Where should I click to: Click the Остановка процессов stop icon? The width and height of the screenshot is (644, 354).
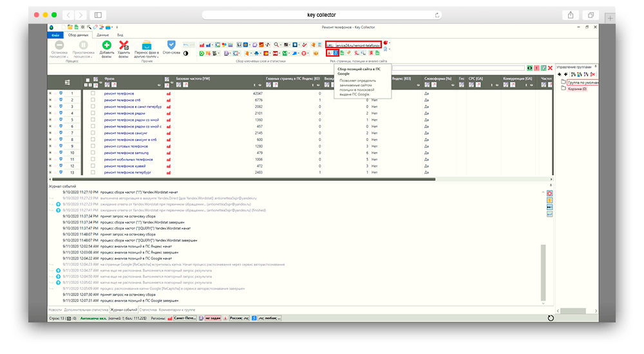click(x=59, y=45)
